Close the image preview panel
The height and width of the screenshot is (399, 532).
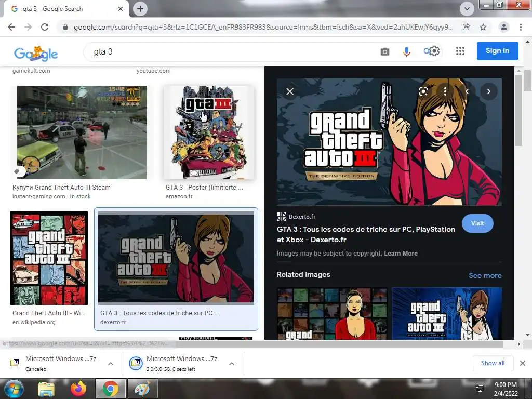[290, 91]
